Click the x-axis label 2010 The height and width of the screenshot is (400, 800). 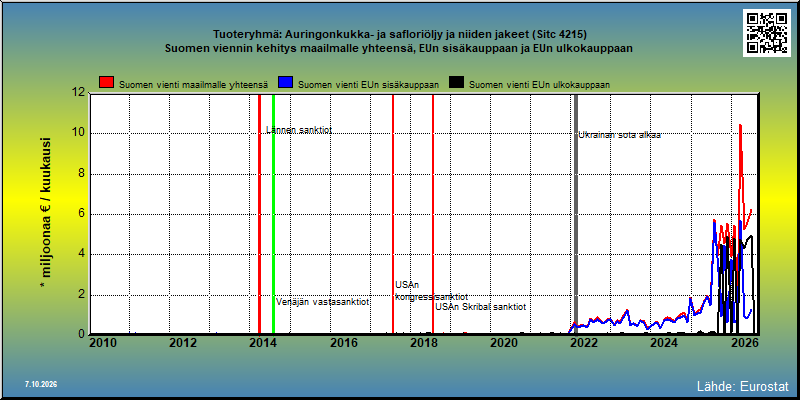103,343
